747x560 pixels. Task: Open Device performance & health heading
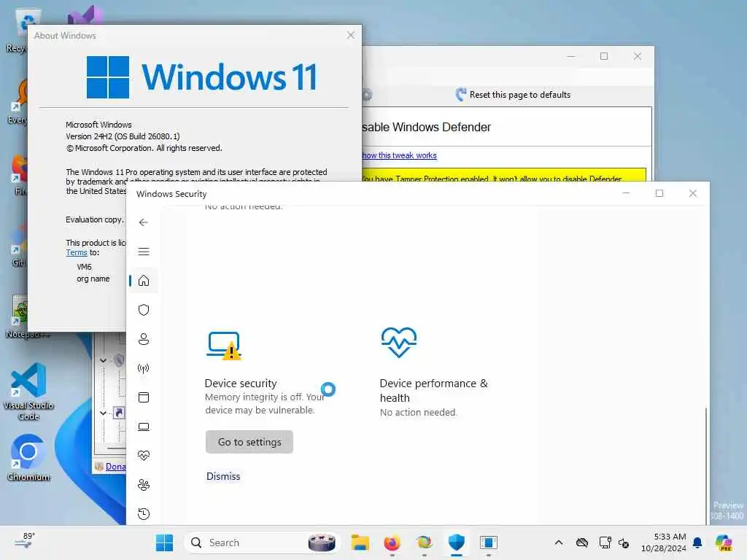click(x=433, y=391)
